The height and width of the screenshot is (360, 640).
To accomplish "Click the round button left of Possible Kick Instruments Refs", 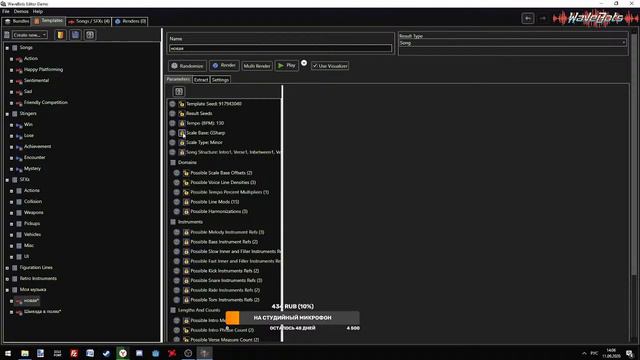I will coord(176,271).
